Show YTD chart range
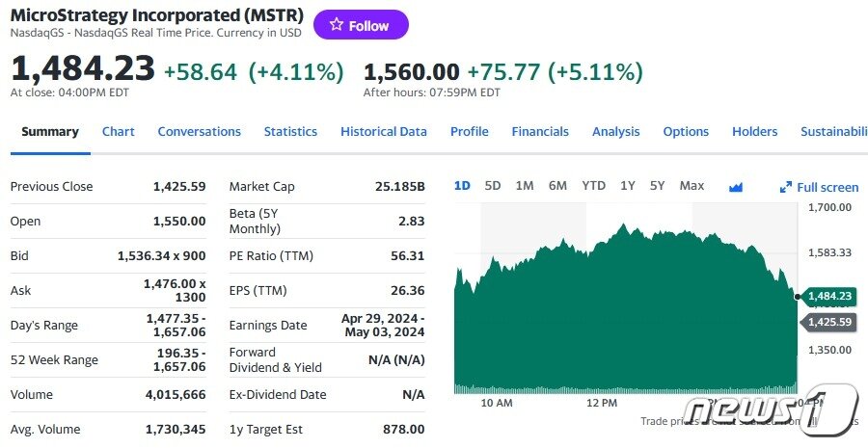This screenshot has width=868, height=448. 593,186
